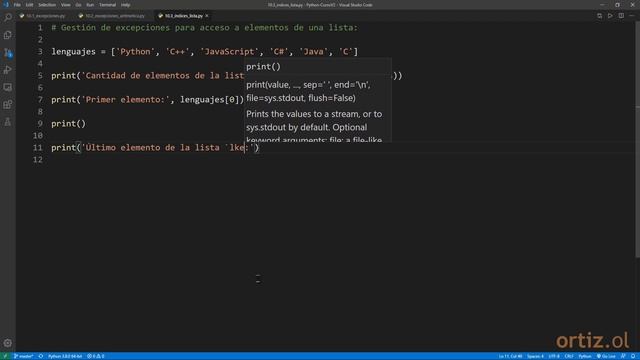This screenshot has height=360, width=640.
Task: Click the editor vertical scrollbar
Action: pos(637,139)
